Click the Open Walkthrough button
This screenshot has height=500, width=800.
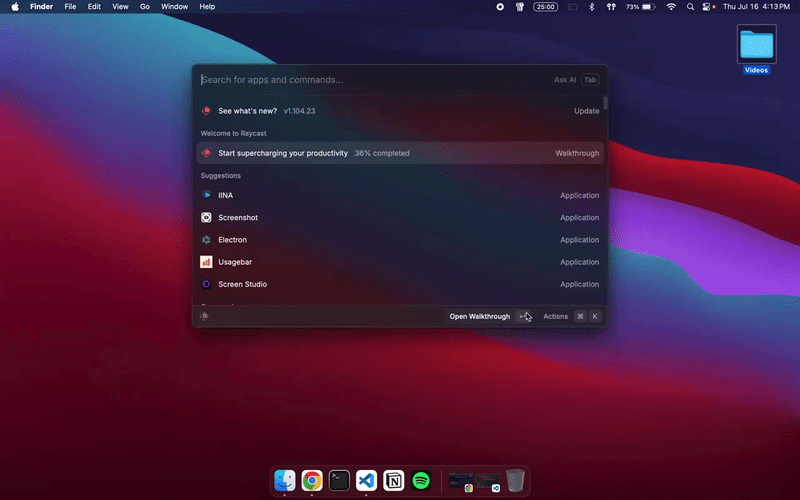coord(489,316)
